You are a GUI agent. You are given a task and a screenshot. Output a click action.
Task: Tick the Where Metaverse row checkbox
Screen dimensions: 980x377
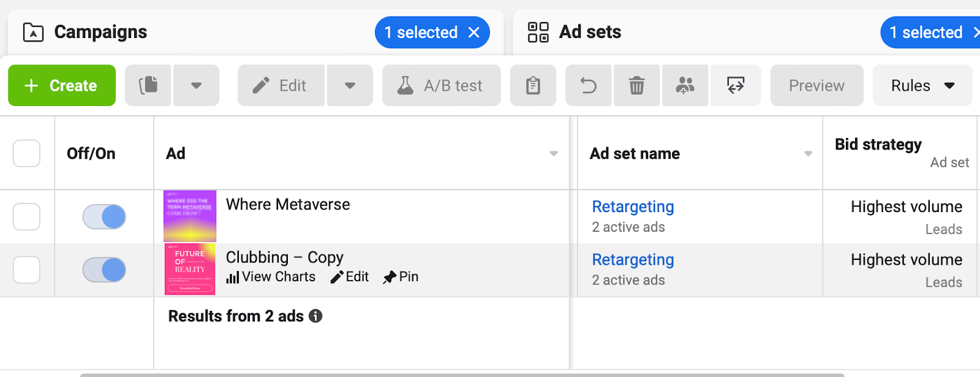click(x=26, y=217)
